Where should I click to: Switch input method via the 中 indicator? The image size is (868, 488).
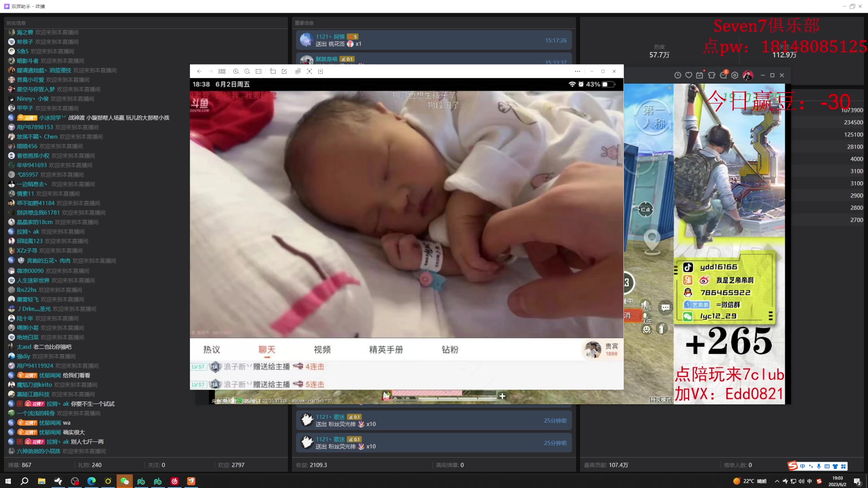click(809, 482)
